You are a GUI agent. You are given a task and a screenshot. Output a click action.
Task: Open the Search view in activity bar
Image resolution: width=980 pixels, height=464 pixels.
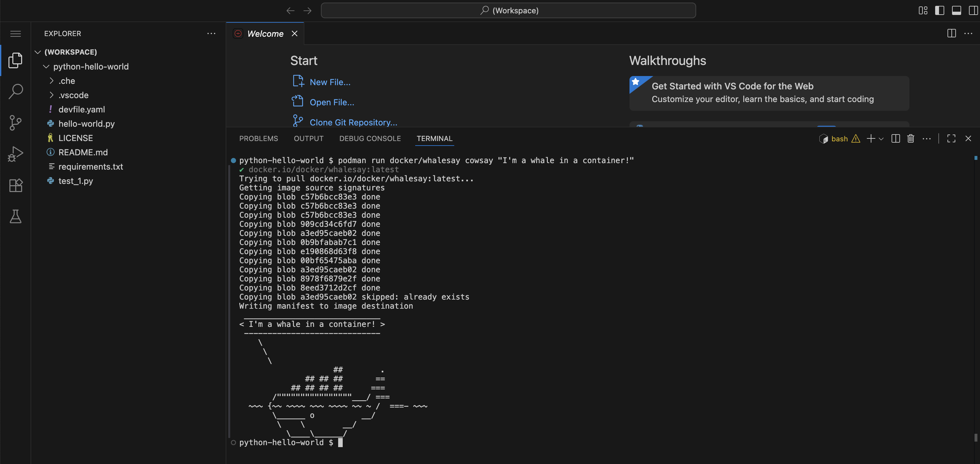(x=16, y=91)
